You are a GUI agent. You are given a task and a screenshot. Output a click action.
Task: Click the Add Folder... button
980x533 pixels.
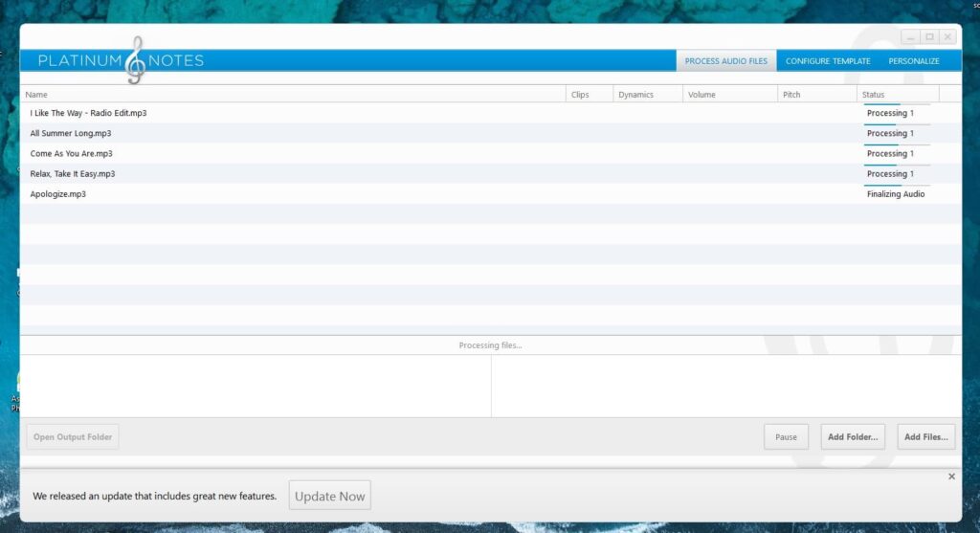tap(852, 437)
